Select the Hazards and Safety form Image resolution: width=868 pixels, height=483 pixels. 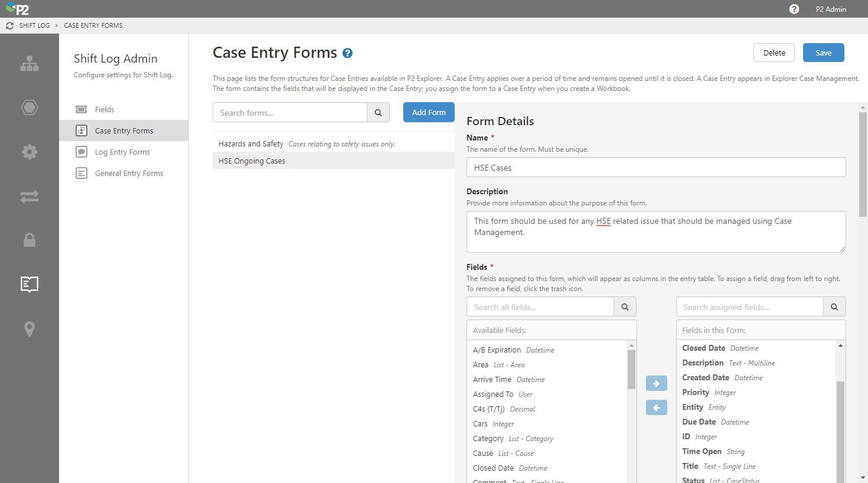click(251, 143)
